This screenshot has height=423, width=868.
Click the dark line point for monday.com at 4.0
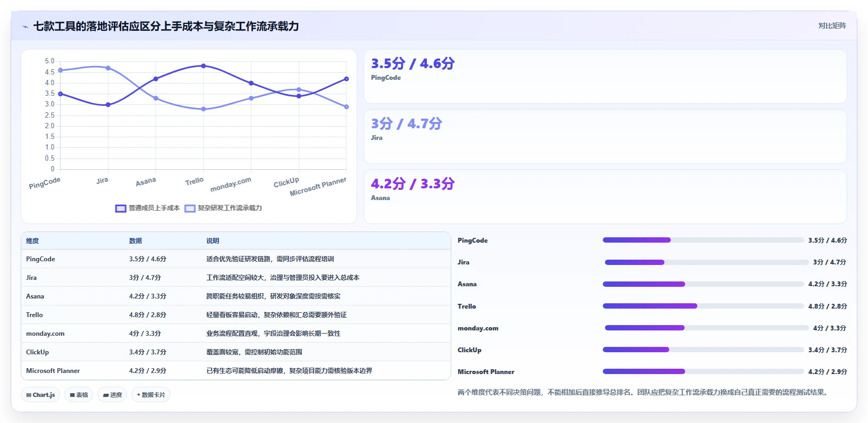[x=251, y=83]
